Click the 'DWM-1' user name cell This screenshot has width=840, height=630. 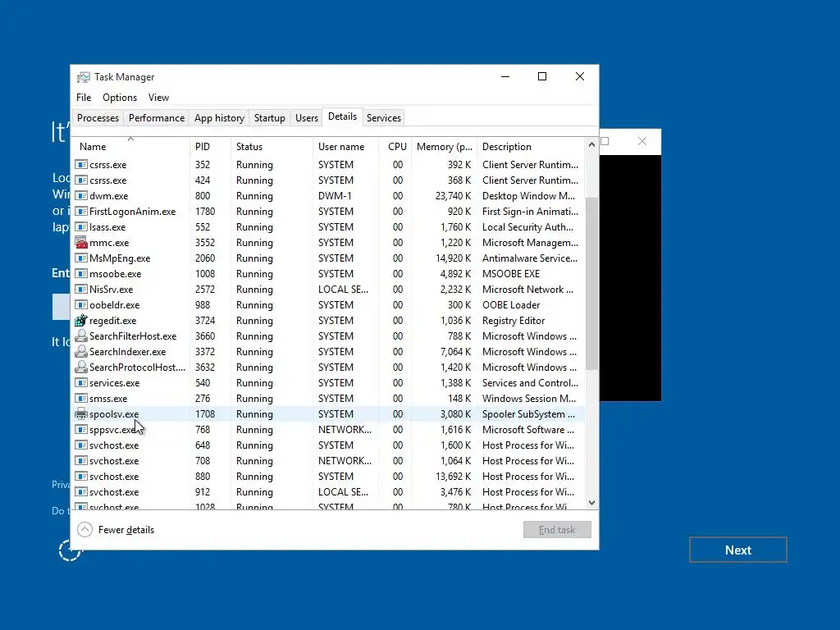click(x=335, y=195)
